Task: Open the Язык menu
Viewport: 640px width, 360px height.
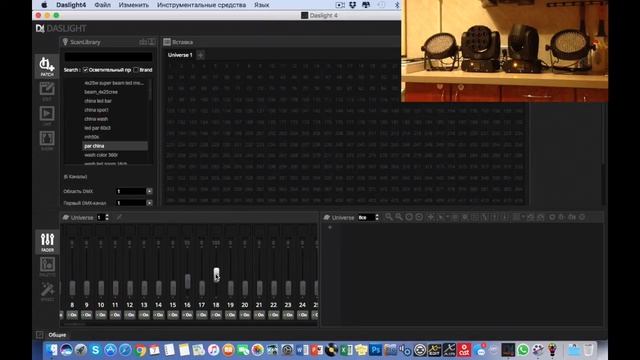Action: pyautogui.click(x=262, y=5)
